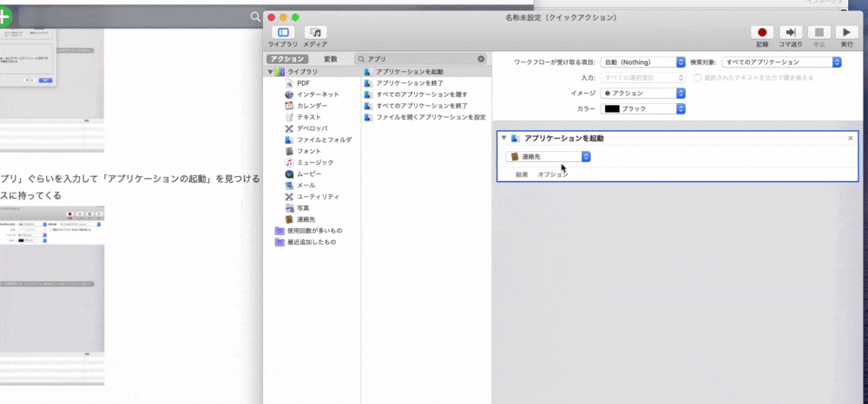Select the 連絡先 library category in sidebar
This screenshot has height=404, width=868.
click(x=299, y=218)
